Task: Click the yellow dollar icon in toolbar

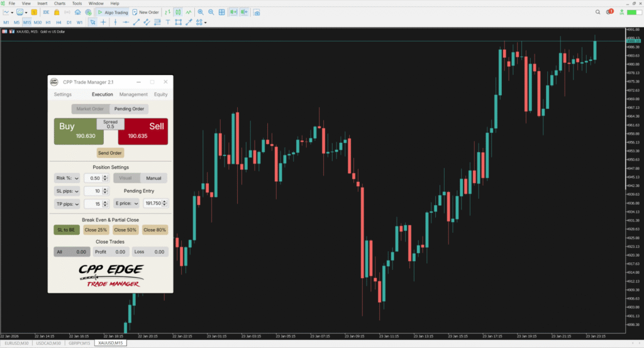Action: click(x=34, y=13)
